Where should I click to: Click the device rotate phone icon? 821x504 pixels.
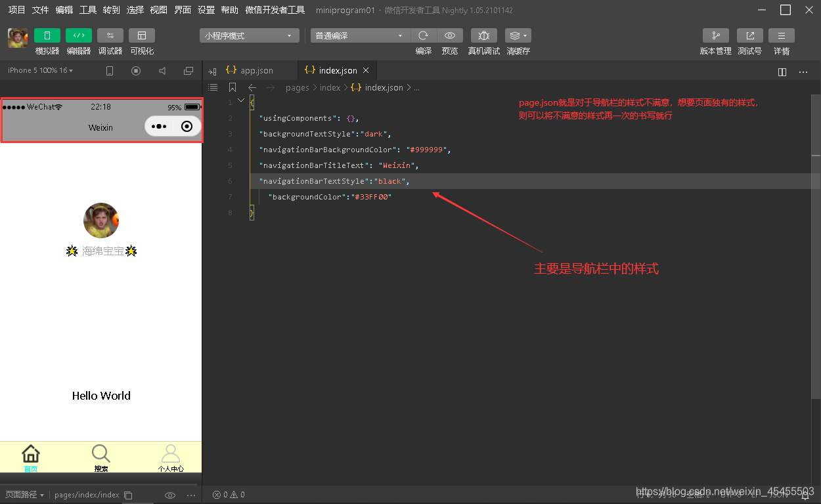[x=110, y=71]
